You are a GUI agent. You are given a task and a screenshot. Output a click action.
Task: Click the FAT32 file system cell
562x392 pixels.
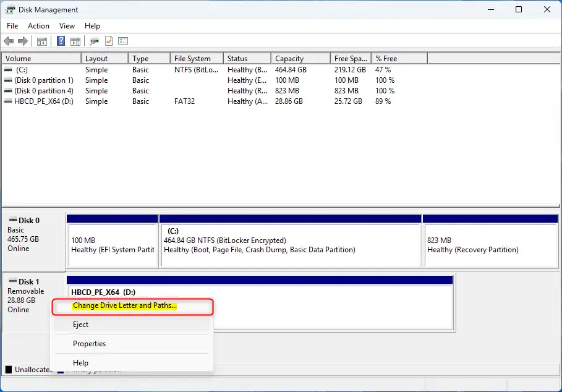click(184, 101)
